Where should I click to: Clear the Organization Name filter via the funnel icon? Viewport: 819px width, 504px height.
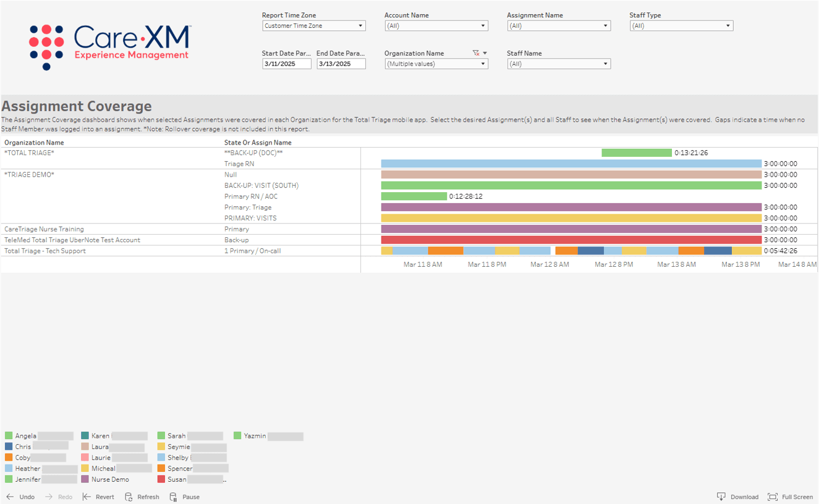(476, 52)
